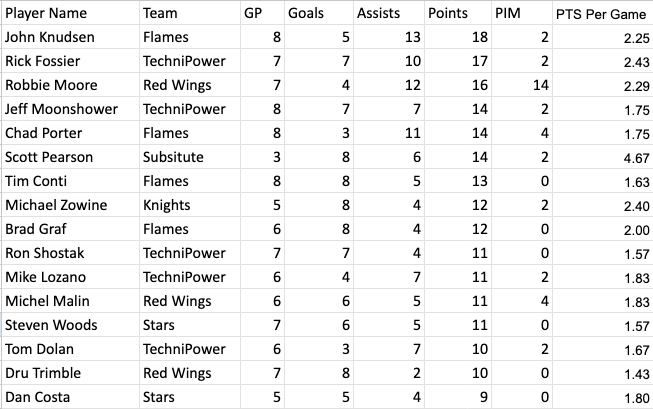Click the Jeff Moonshower name cell

70,109
